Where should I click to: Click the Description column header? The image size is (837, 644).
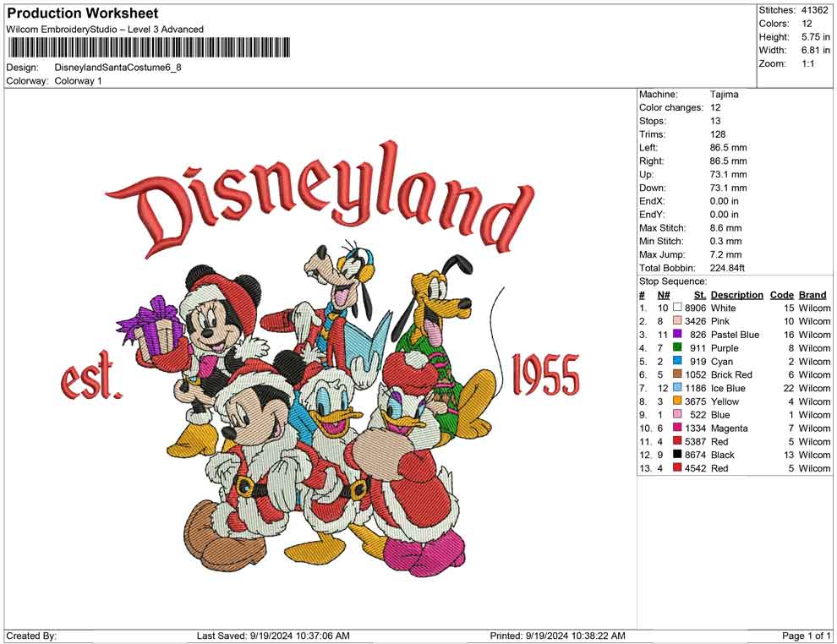(736, 295)
